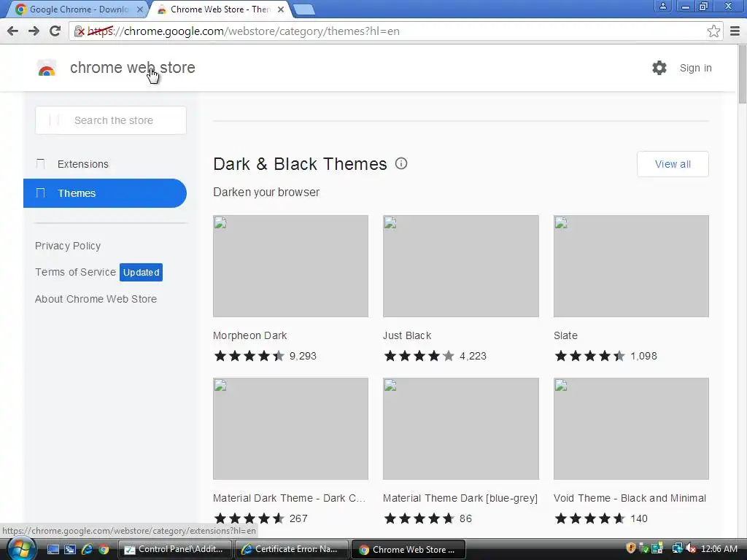Click the Void Theme - Black and Minimal title

click(x=630, y=498)
